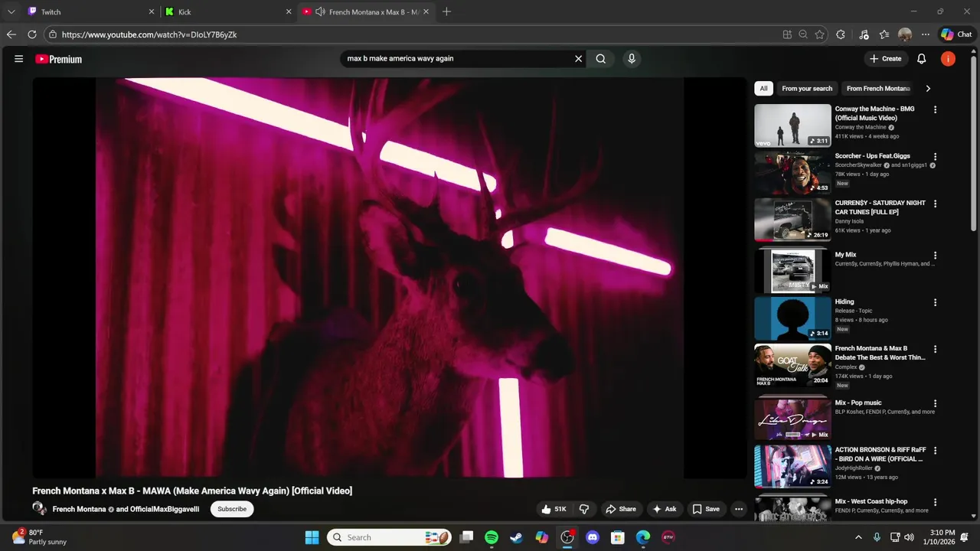980x551 pixels.
Task: Open options for CURREN$Y Saturday Night video
Action: (x=935, y=204)
